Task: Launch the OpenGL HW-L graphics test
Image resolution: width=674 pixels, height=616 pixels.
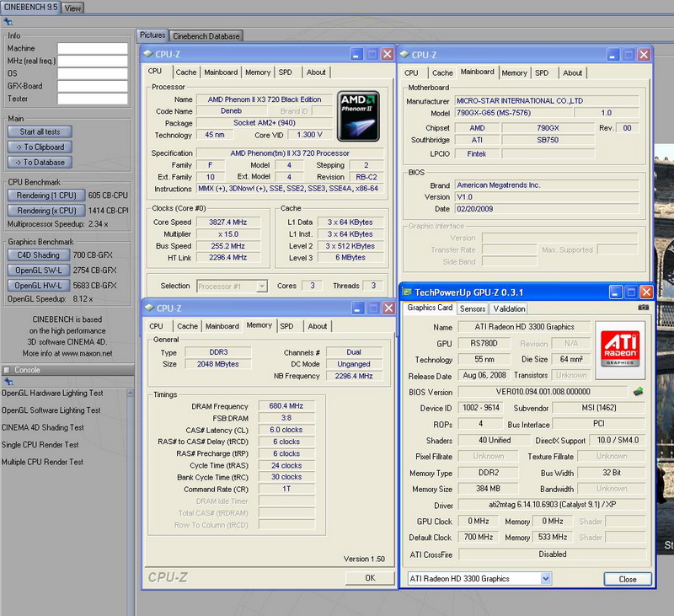Action: tap(39, 285)
